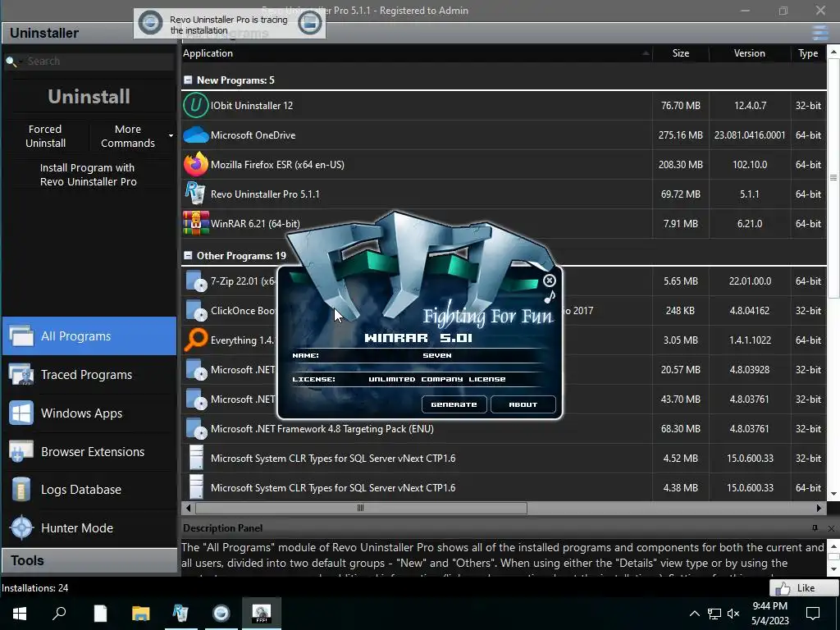Open Traced Programs module
This screenshot has width=840, height=630.
89,374
